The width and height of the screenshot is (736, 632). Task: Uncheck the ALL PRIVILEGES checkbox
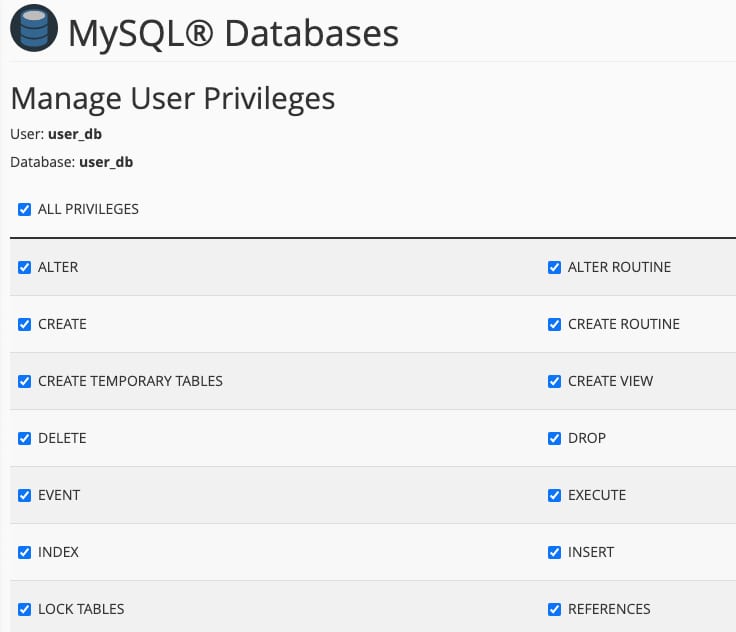pos(25,210)
